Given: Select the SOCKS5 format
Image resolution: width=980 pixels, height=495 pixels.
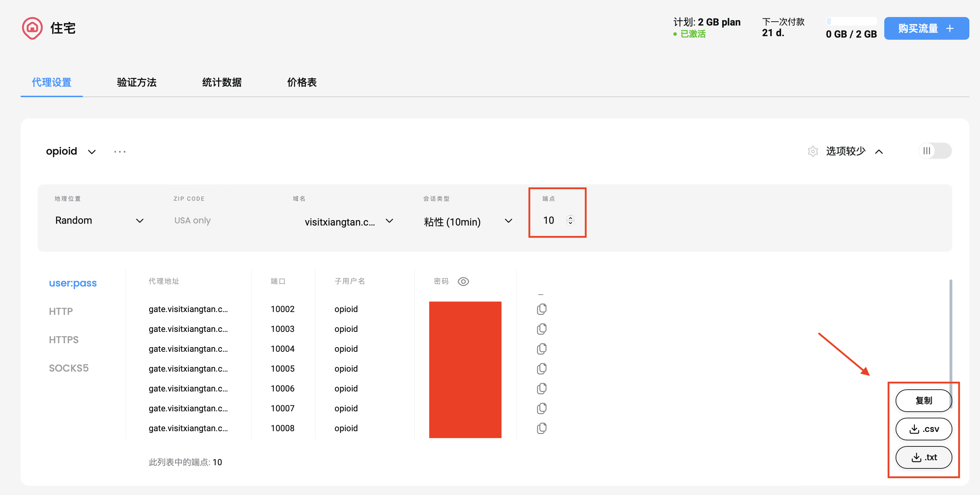Looking at the screenshot, I should [68, 368].
